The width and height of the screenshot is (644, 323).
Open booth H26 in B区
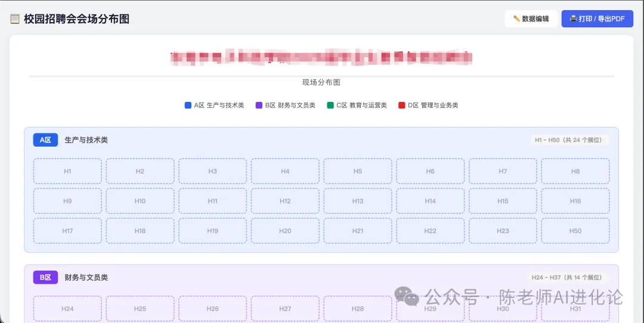213,309
